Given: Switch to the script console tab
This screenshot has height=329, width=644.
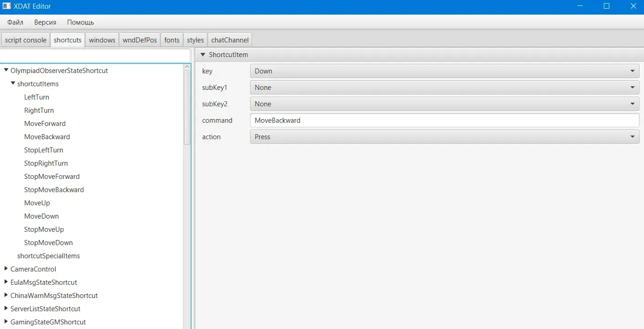Looking at the screenshot, I should pos(26,40).
